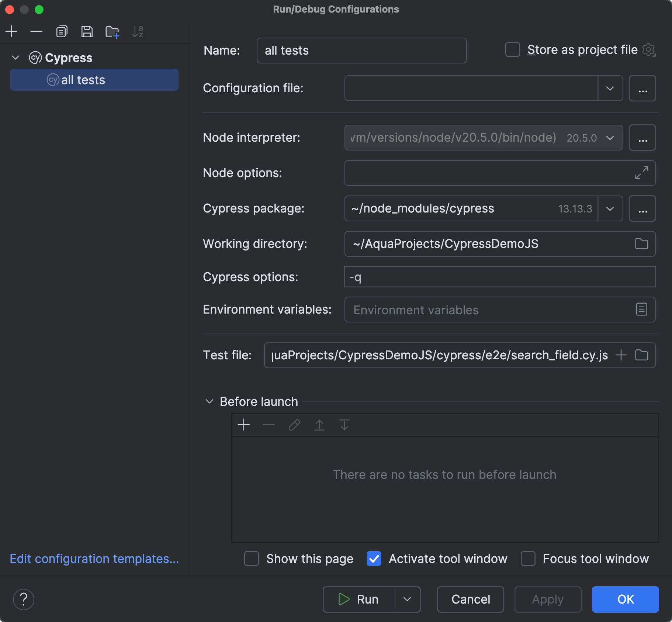The height and width of the screenshot is (622, 672).
Task: Open the Environment variables editor
Action: [642, 310]
